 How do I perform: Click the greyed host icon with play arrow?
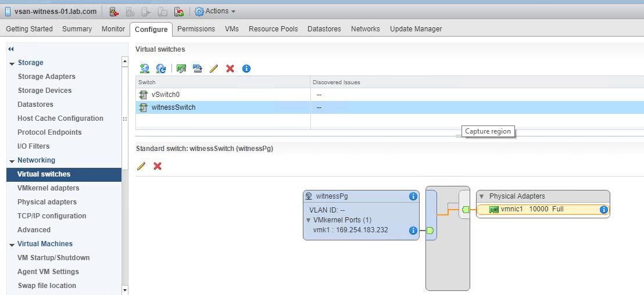tap(146, 12)
